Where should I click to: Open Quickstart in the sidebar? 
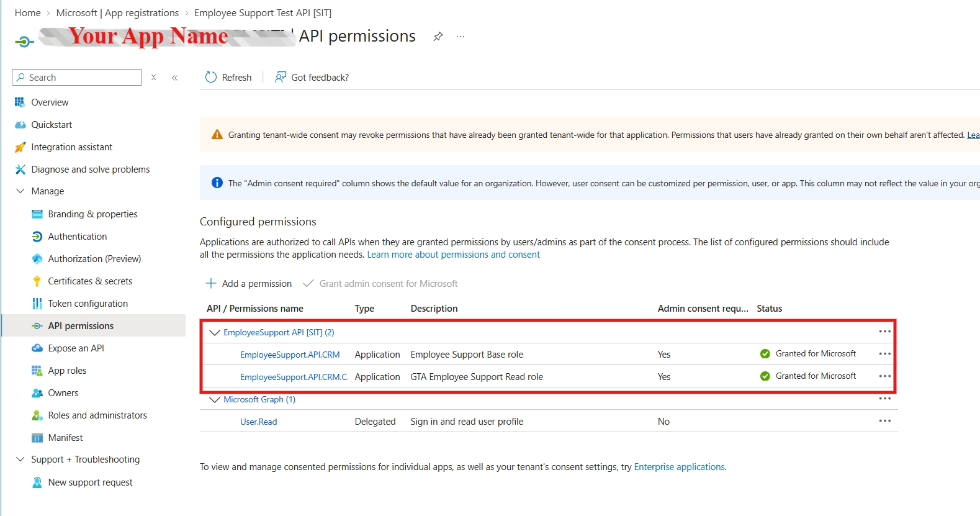click(x=52, y=125)
